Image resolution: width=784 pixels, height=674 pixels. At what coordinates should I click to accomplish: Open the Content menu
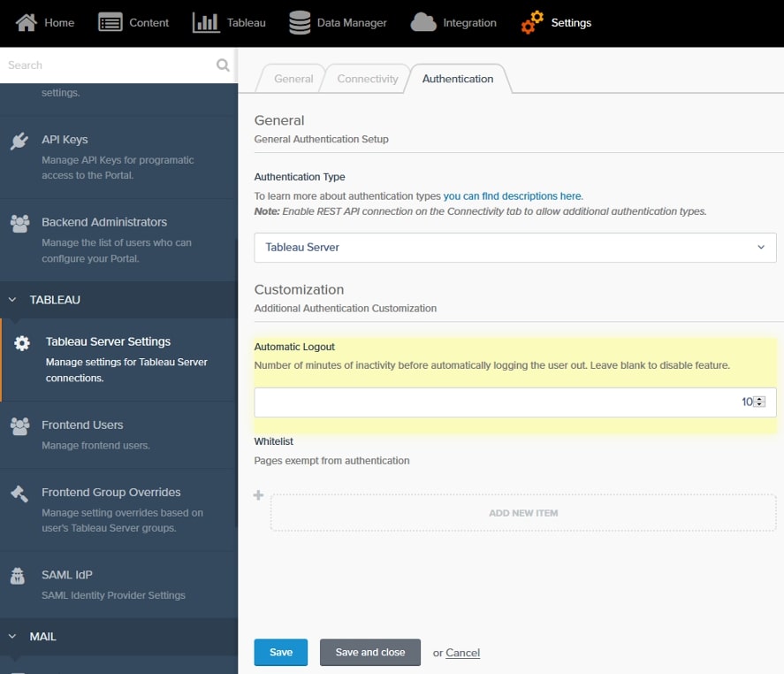point(133,22)
